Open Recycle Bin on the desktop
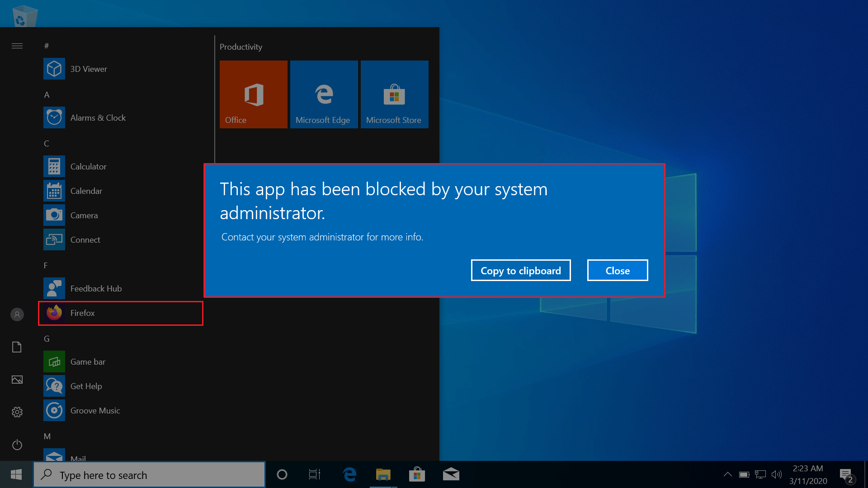 pos(24,16)
